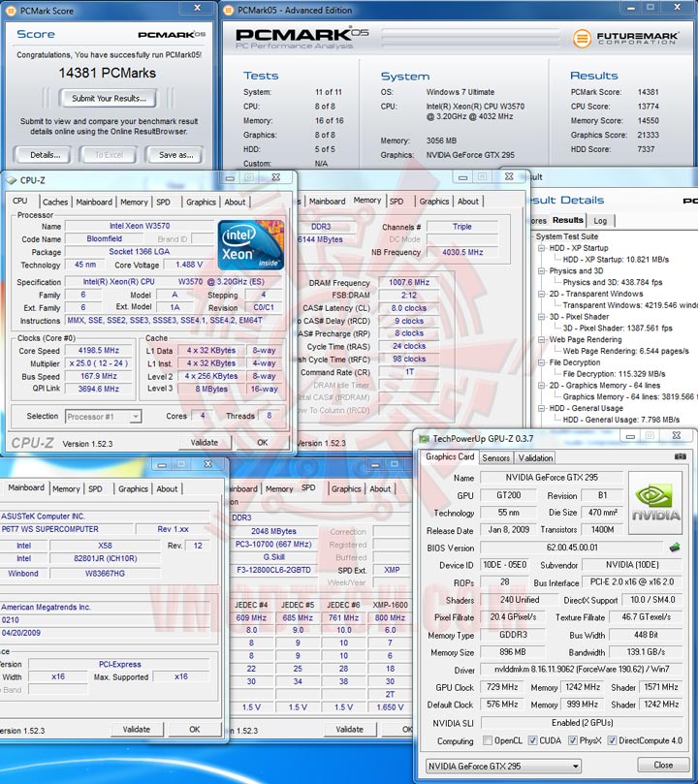Click the F3-12800CL6-2GBTD part number

coord(273,570)
